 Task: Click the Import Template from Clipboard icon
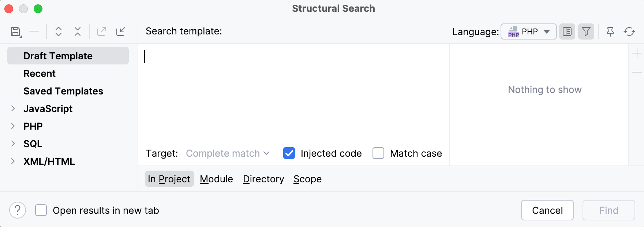coord(121,31)
